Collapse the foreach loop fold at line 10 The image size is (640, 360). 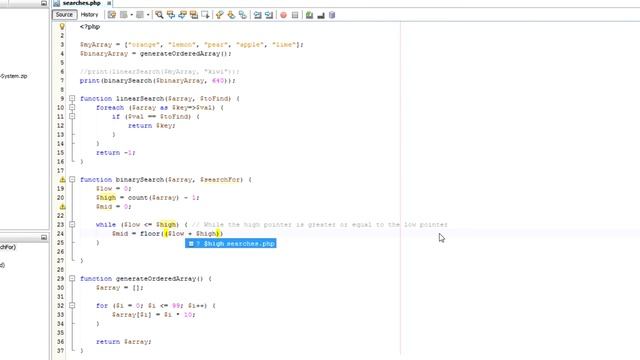tap(72, 107)
